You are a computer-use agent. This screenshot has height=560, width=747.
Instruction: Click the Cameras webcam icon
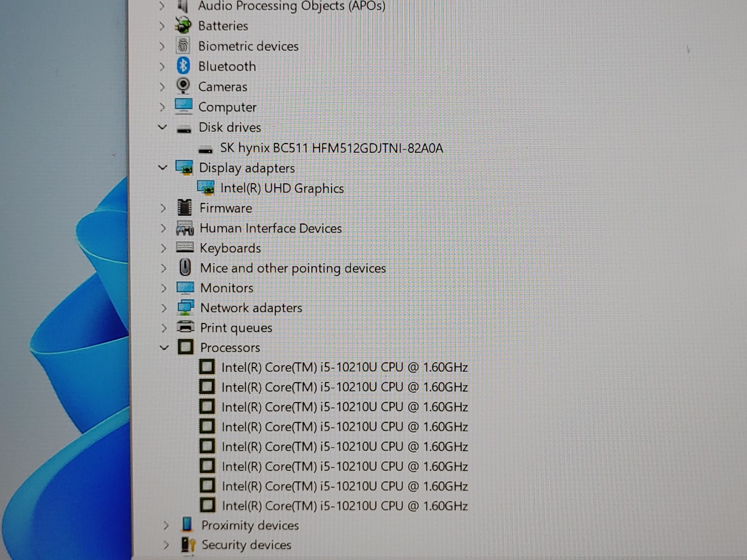184,86
